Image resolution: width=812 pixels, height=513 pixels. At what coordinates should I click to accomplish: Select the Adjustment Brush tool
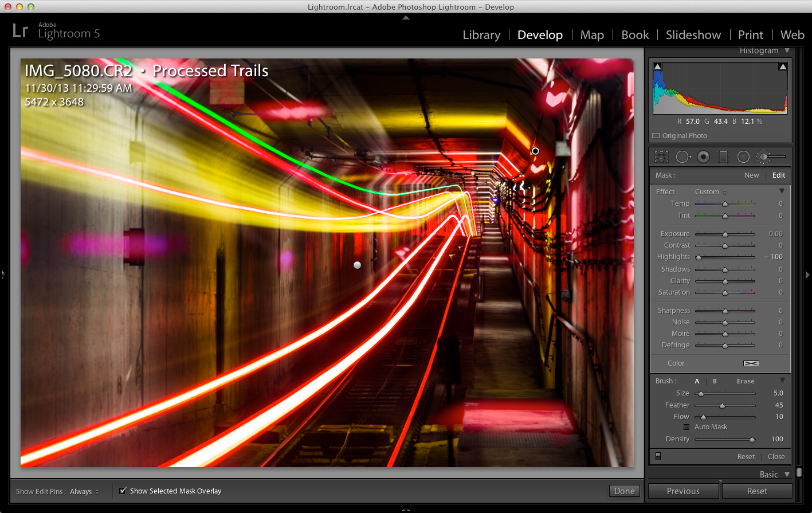[x=771, y=156]
